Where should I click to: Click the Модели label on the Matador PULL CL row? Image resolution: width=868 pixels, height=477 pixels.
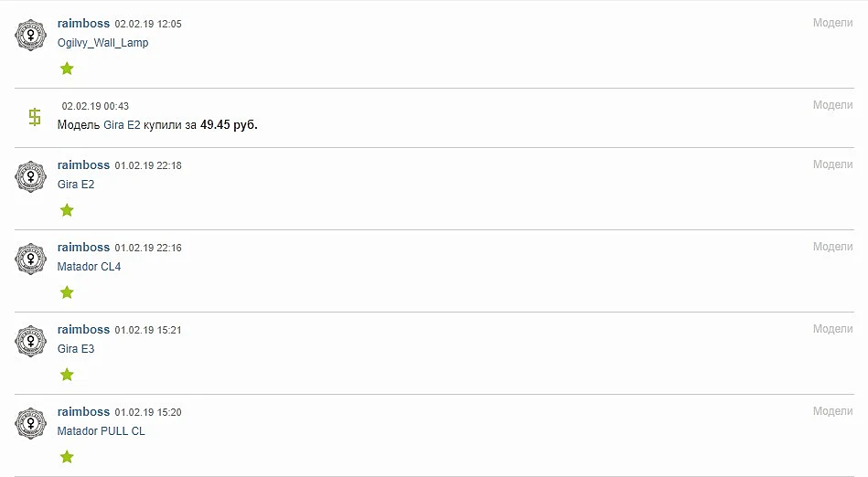pyautogui.click(x=832, y=411)
